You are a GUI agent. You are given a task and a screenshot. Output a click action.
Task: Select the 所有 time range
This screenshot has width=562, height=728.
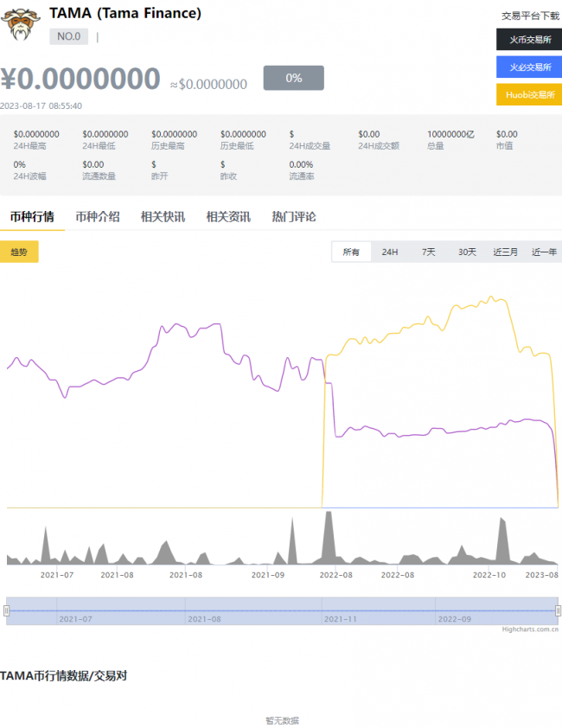pos(351,252)
